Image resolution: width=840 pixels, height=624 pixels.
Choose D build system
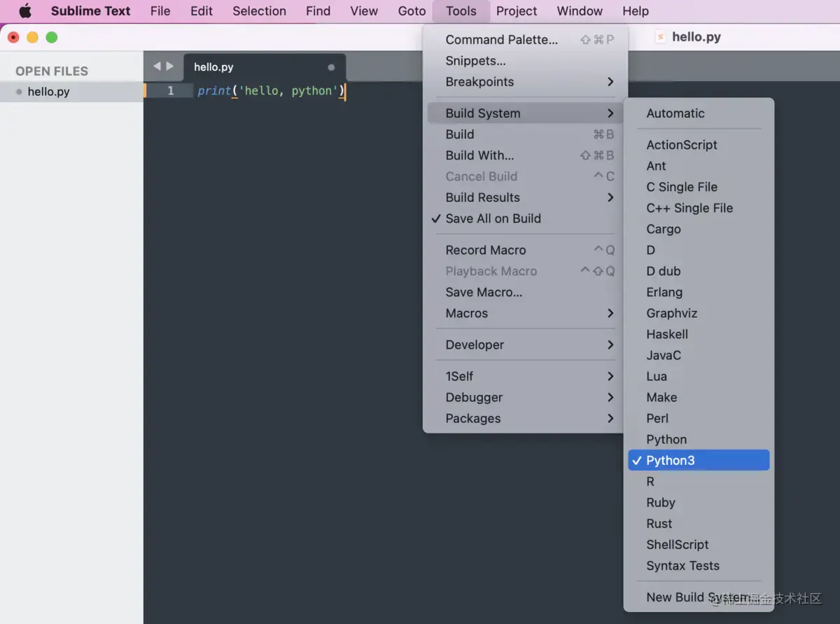[x=699, y=250]
